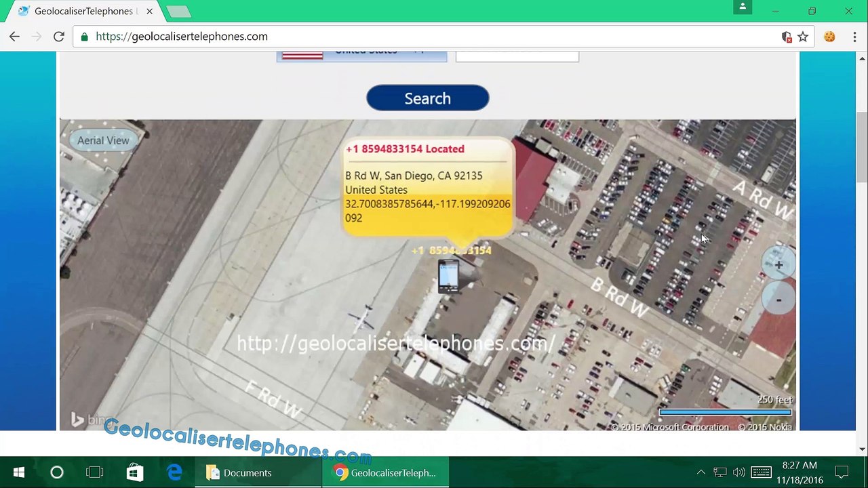This screenshot has height=488, width=868.
Task: Open the Action Center notifications icon
Action: point(842,472)
